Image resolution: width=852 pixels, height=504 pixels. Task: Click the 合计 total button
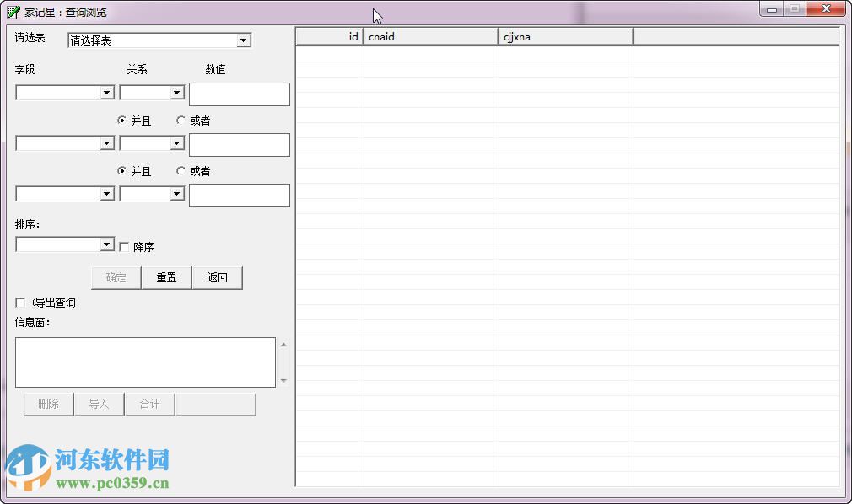point(149,404)
